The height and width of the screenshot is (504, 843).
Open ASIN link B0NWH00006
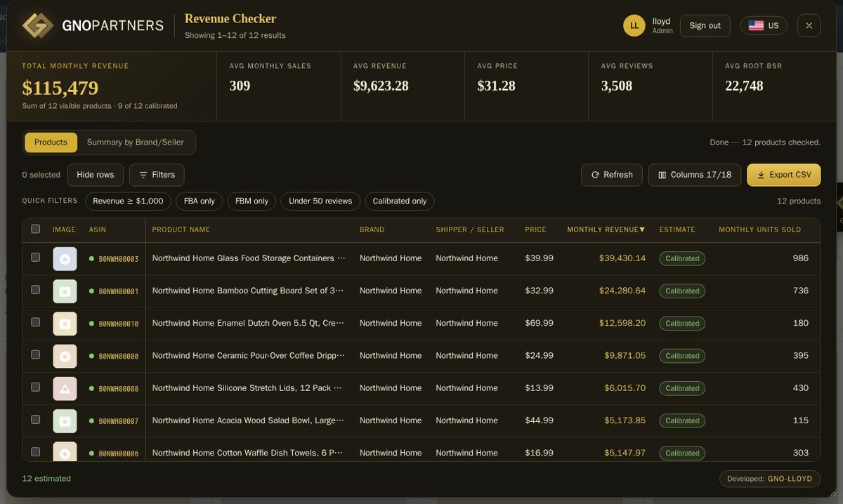(118, 453)
